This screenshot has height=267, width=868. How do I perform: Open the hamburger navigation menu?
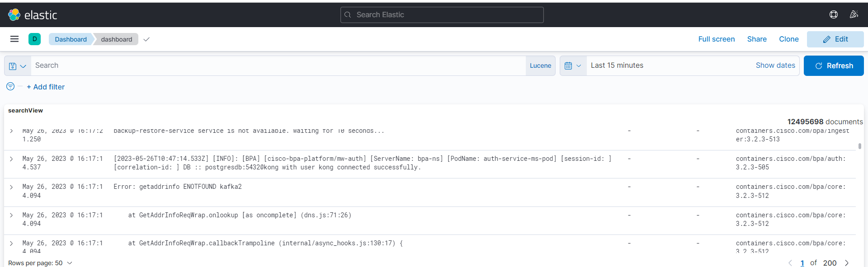(x=14, y=39)
